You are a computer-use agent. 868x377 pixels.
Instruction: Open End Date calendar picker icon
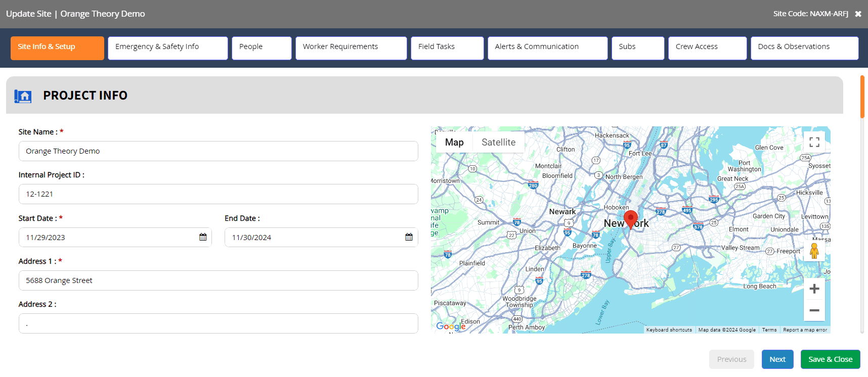tap(409, 237)
